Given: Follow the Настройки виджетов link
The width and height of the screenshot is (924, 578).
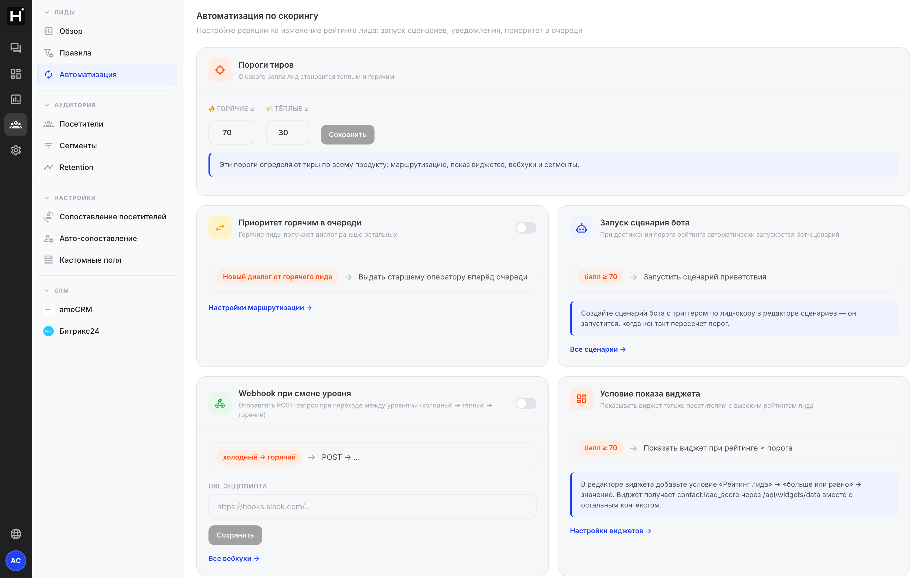Looking at the screenshot, I should tap(610, 531).
